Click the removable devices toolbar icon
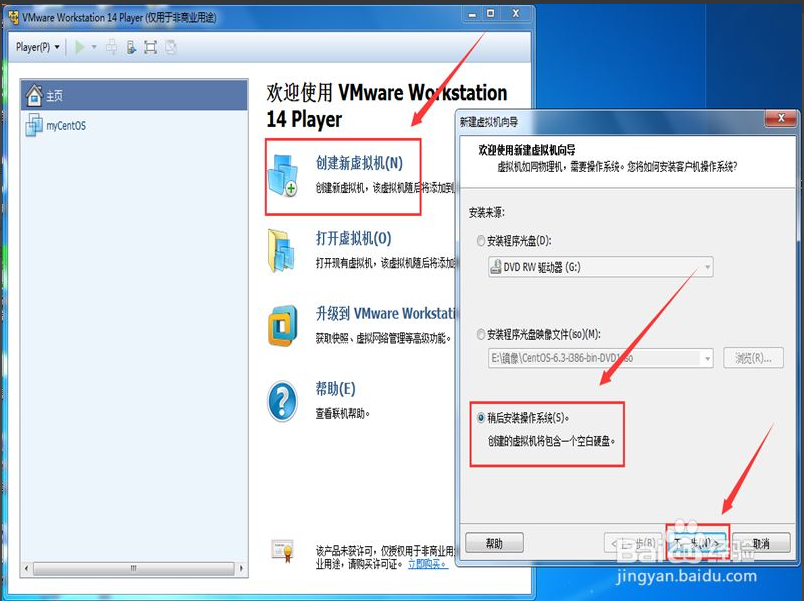This screenshot has width=804, height=601. point(131,47)
